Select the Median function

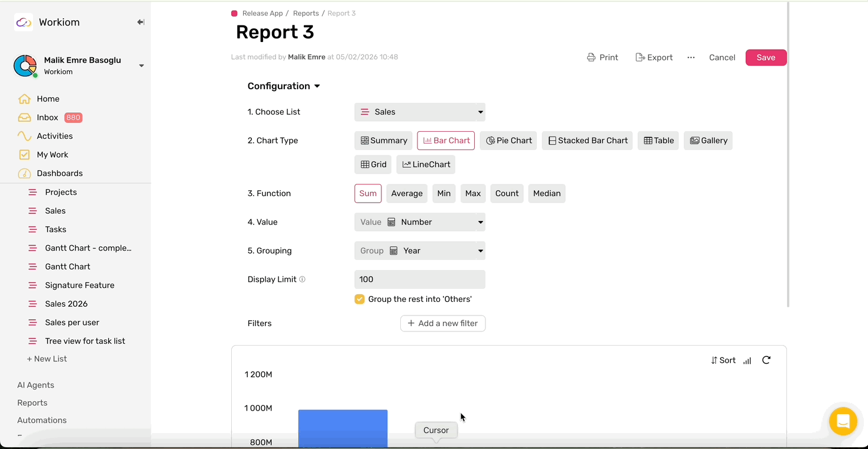pyautogui.click(x=547, y=193)
